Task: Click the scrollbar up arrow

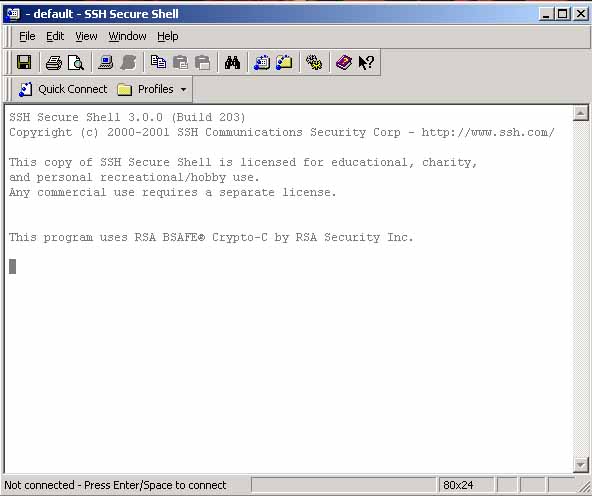Action: pyautogui.click(x=580, y=113)
